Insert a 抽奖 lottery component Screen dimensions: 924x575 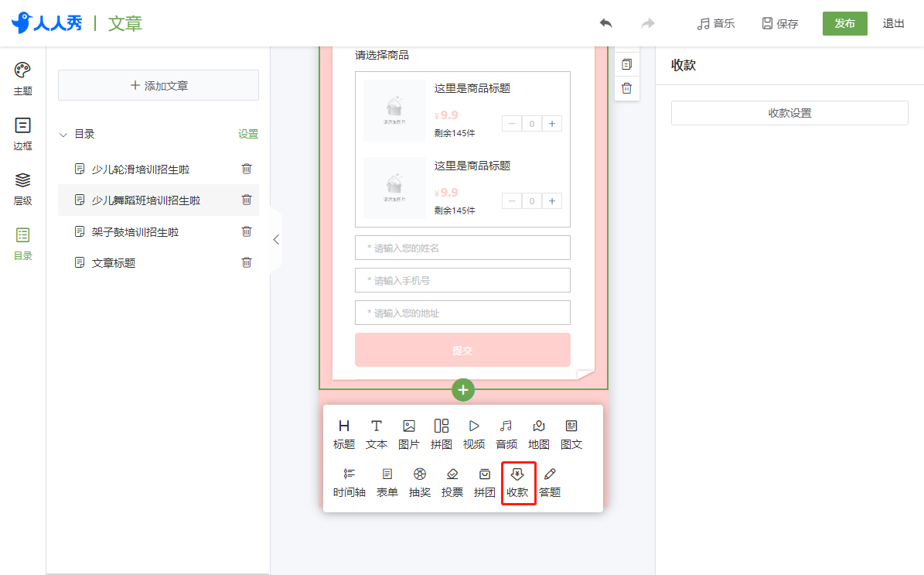(420, 482)
